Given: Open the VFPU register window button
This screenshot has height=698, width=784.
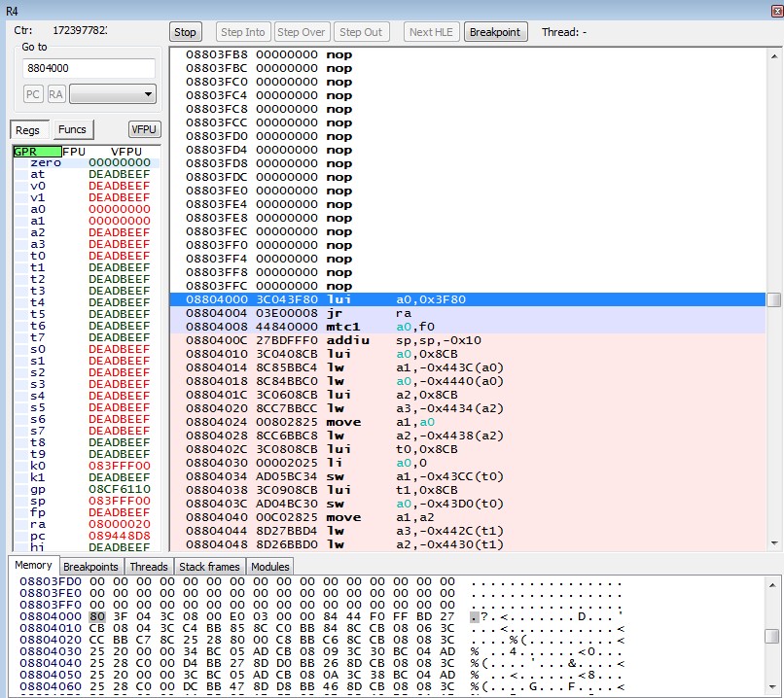Looking at the screenshot, I should click(x=144, y=129).
